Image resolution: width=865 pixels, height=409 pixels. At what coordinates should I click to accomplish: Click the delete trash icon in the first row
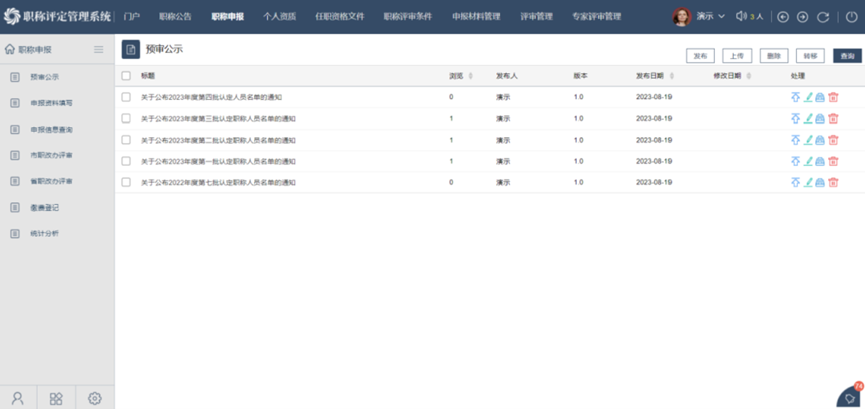pyautogui.click(x=833, y=97)
